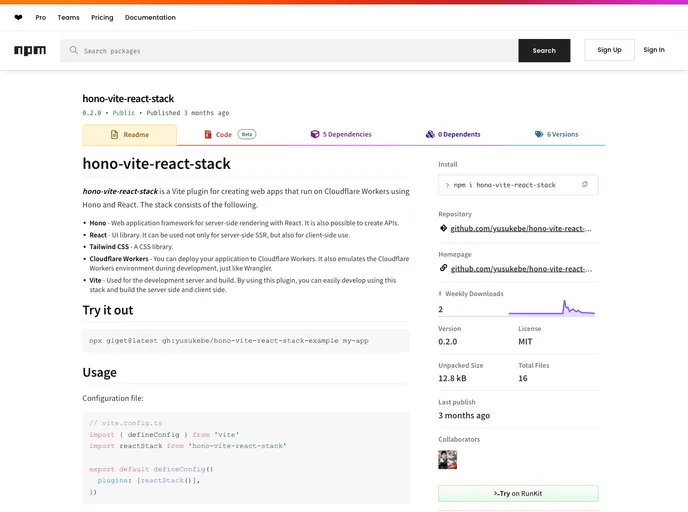Click the small hono-vite-react-stack package title
688x512 pixels.
click(x=128, y=99)
